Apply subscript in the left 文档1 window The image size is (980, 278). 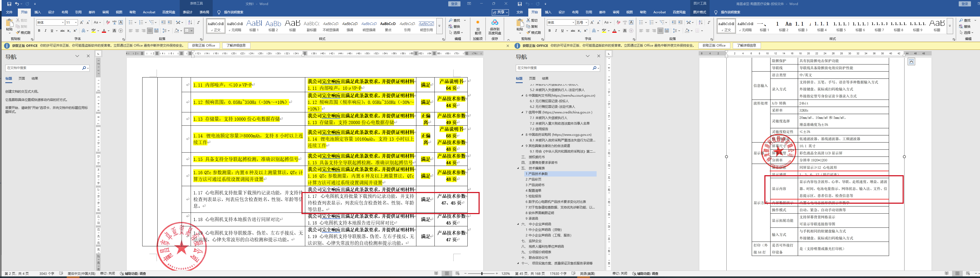pyautogui.click(x=69, y=31)
